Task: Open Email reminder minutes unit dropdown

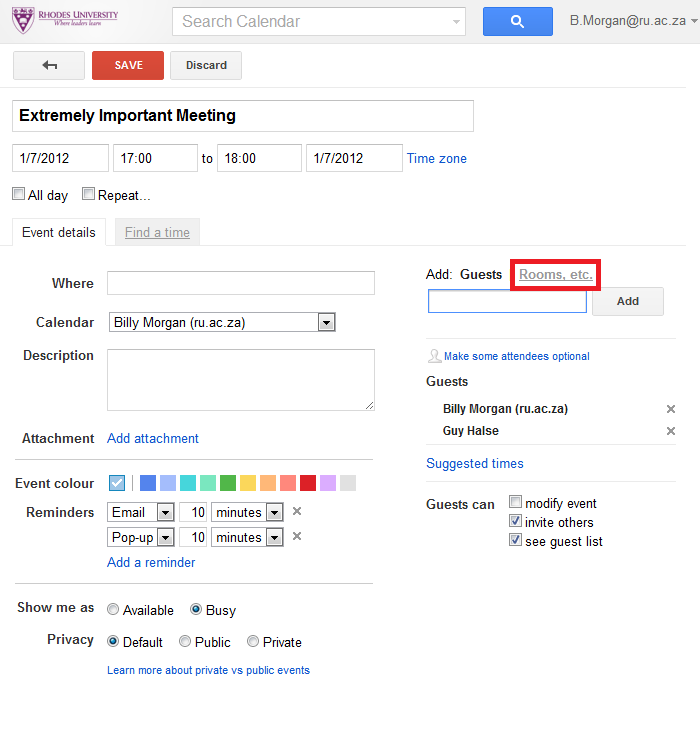Action: tap(247, 512)
